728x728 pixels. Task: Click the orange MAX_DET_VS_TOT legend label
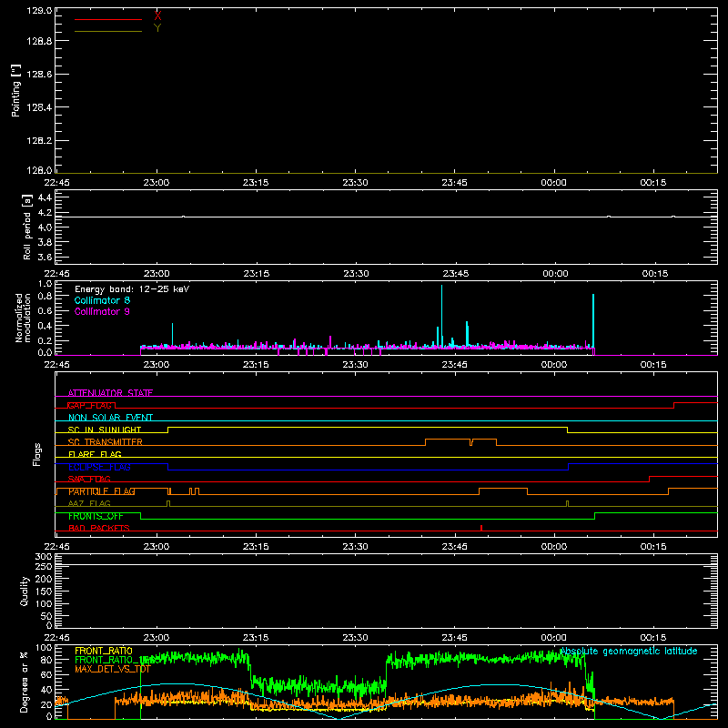[113, 669]
